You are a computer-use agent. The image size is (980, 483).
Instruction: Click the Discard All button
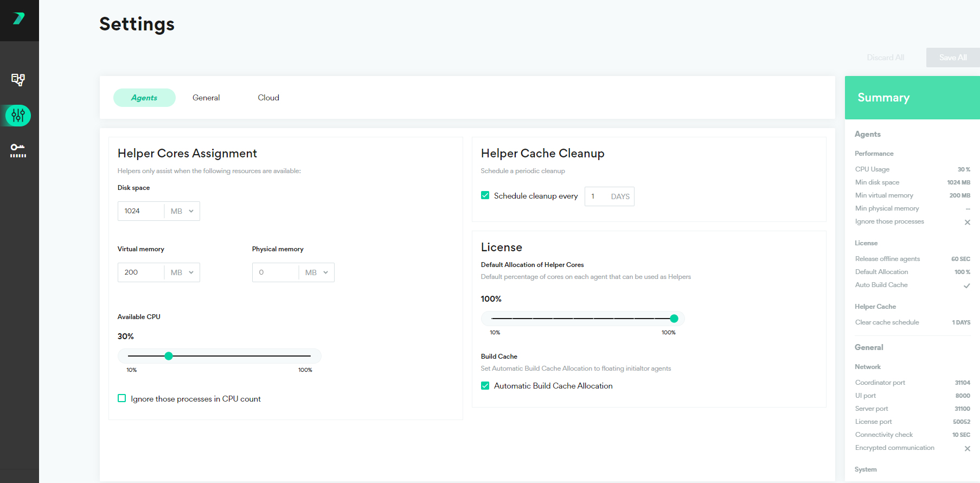(x=885, y=58)
